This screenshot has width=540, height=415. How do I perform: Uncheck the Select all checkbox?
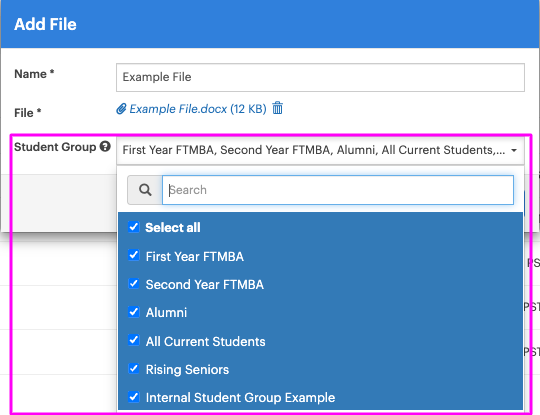pyautogui.click(x=134, y=227)
